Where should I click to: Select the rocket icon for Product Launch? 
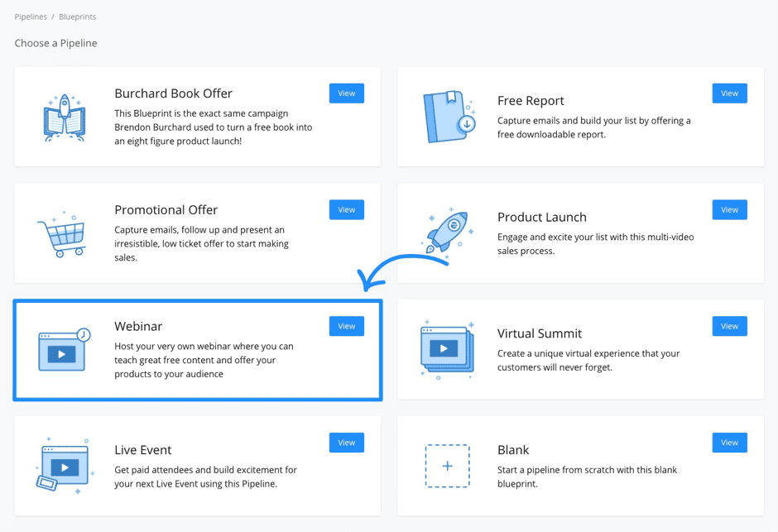[x=448, y=232]
